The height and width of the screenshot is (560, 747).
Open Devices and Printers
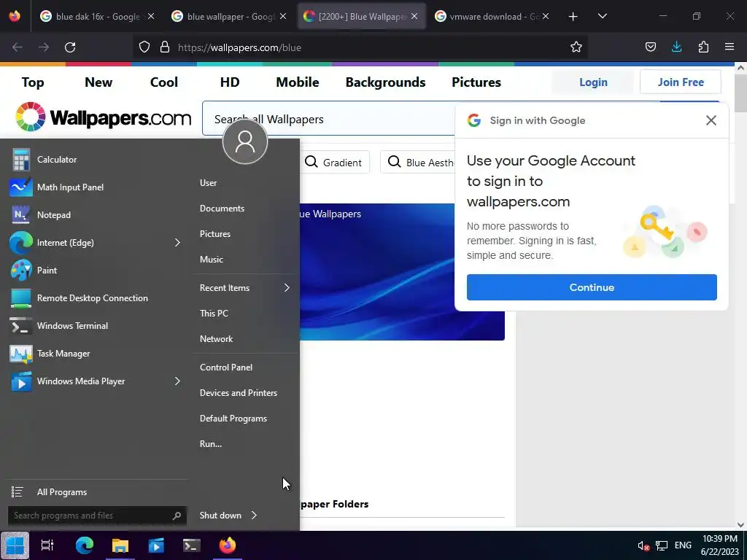(x=239, y=393)
